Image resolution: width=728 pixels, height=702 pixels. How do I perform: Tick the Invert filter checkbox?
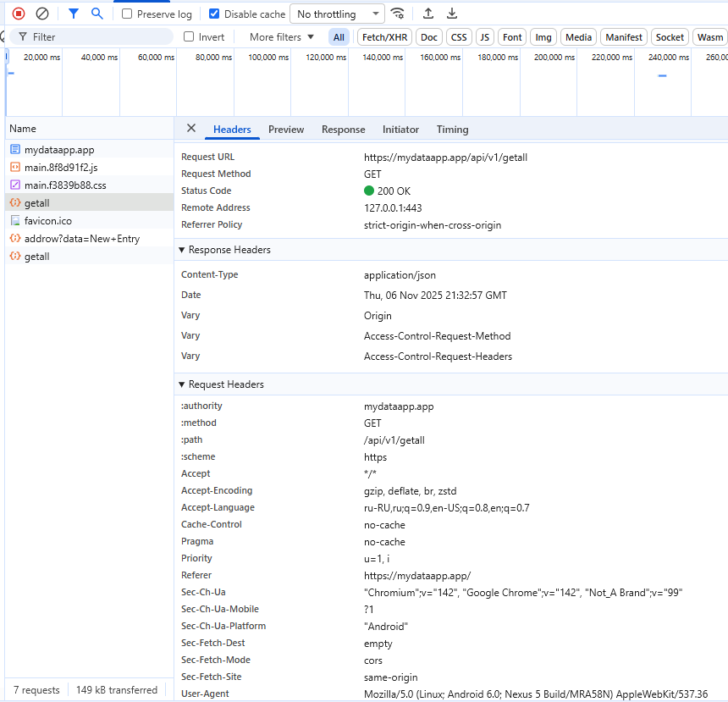coord(189,37)
